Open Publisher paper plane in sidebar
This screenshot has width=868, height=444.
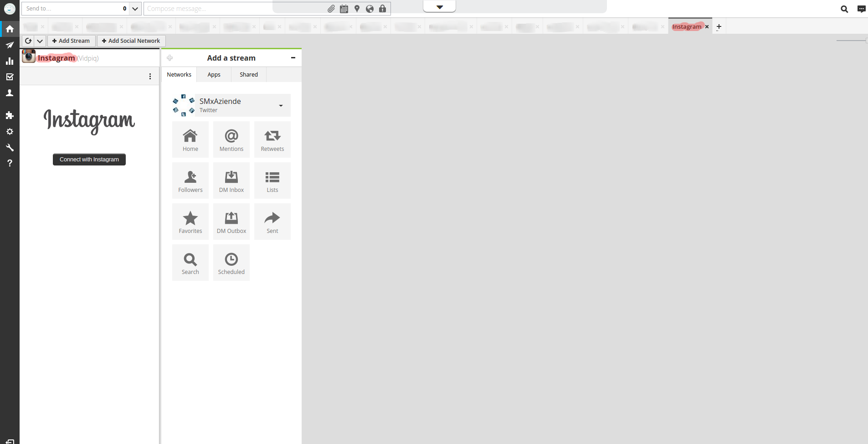tap(10, 45)
